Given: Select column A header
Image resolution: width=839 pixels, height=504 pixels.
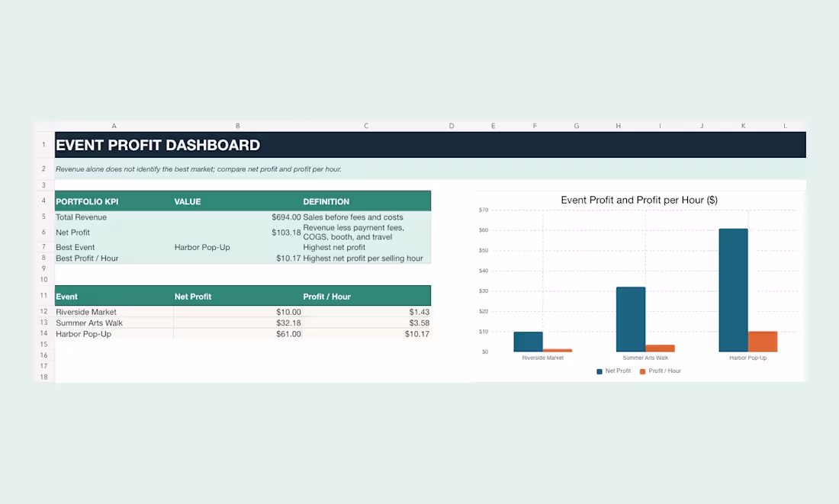Looking at the screenshot, I should (x=114, y=126).
